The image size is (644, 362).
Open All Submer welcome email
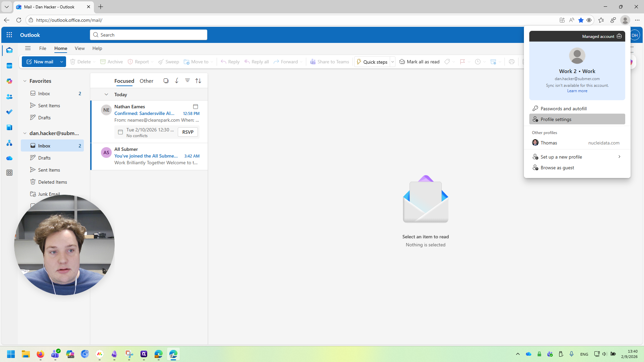tap(149, 156)
